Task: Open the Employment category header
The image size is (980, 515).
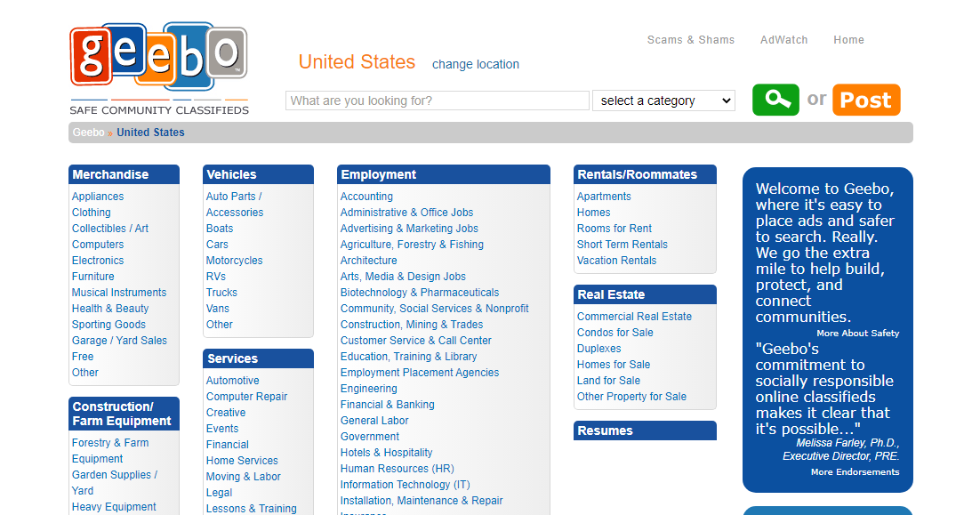Action: pos(444,174)
